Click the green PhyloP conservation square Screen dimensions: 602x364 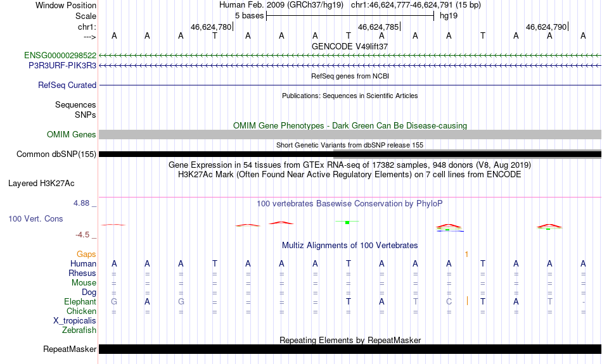(x=347, y=222)
